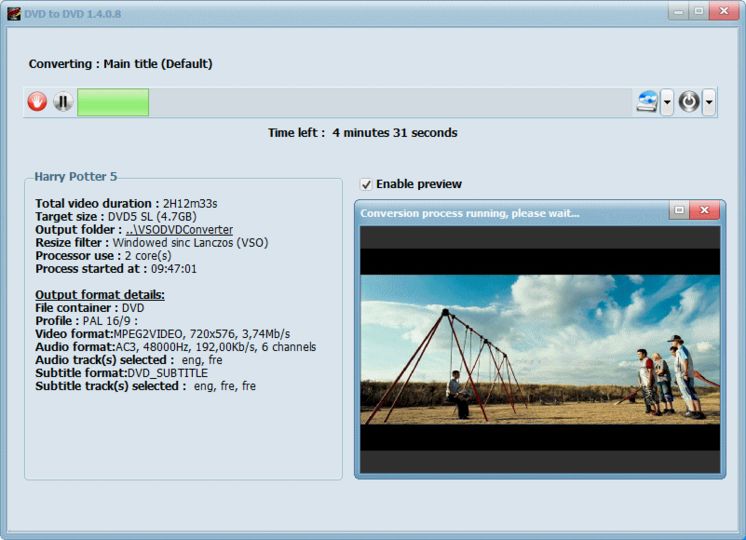Viewport: 746px width, 540px height.
Task: Click the 'File container : DVD' line
Action: (89, 308)
